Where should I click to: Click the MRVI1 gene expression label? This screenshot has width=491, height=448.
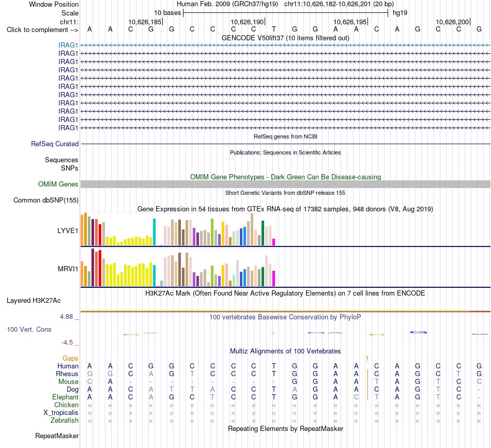pyautogui.click(x=68, y=269)
